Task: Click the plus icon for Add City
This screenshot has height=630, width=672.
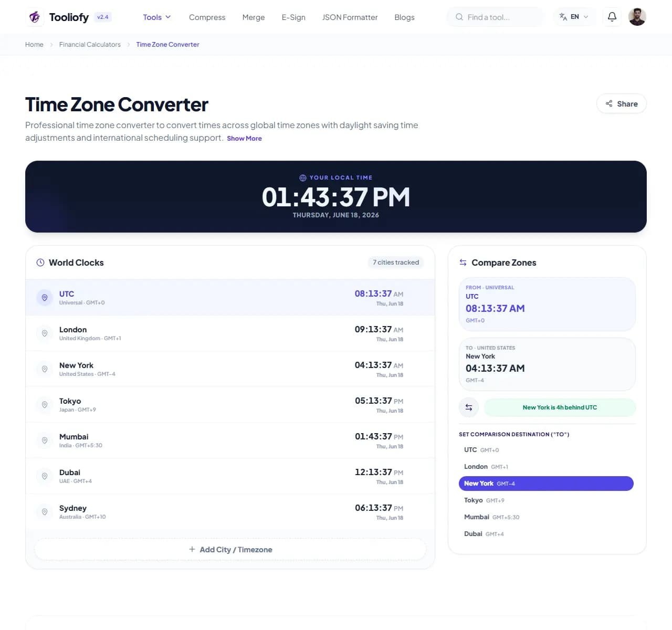Action: click(192, 549)
